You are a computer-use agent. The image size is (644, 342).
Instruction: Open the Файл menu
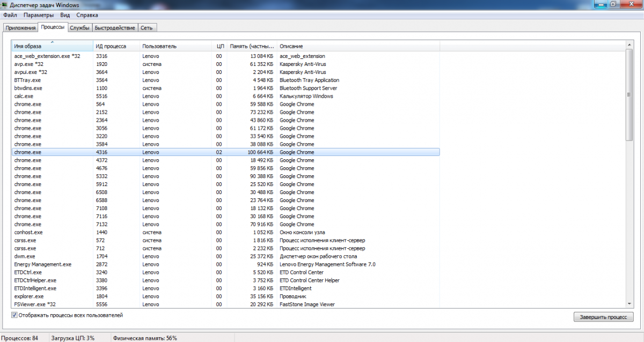pos(10,15)
